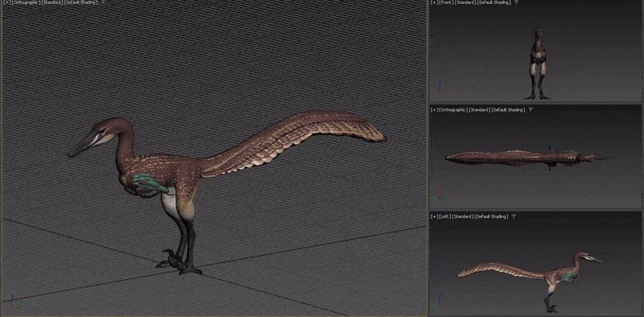
Task: Open the Orthographic point-of-view menu in the main viewport
Action: click(x=26, y=2)
